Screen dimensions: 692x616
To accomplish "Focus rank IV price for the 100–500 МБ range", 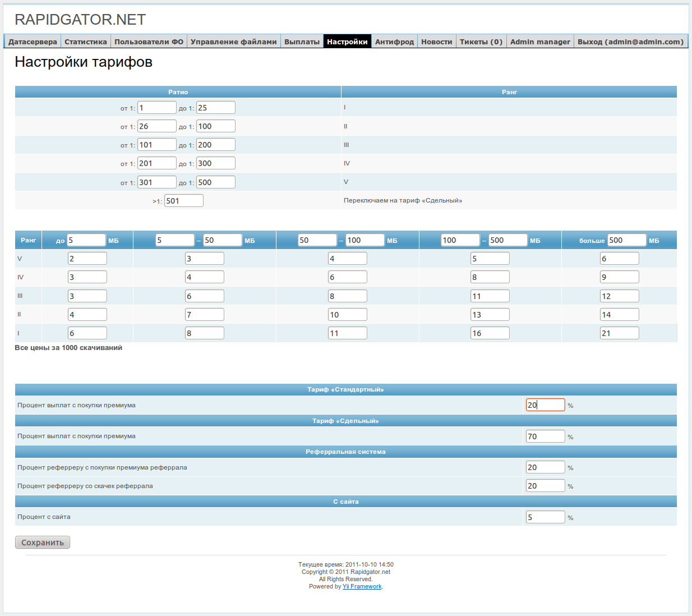I will 490,277.
